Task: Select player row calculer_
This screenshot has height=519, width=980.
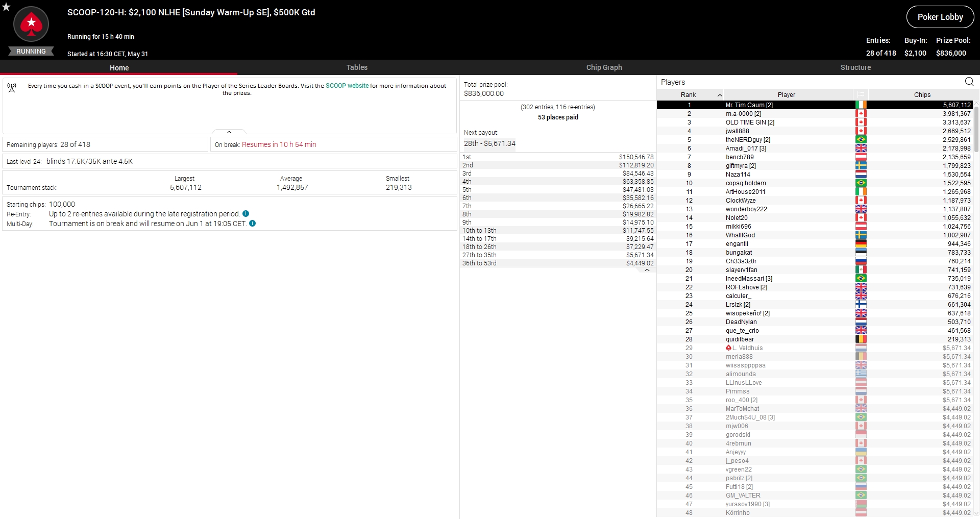Action: click(815, 296)
